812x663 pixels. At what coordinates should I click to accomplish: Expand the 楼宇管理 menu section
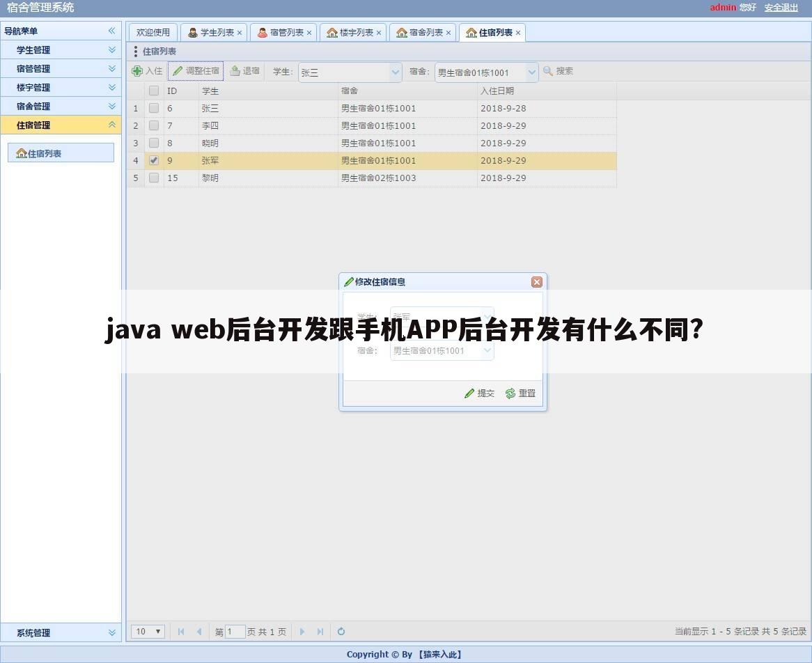pyautogui.click(x=112, y=87)
